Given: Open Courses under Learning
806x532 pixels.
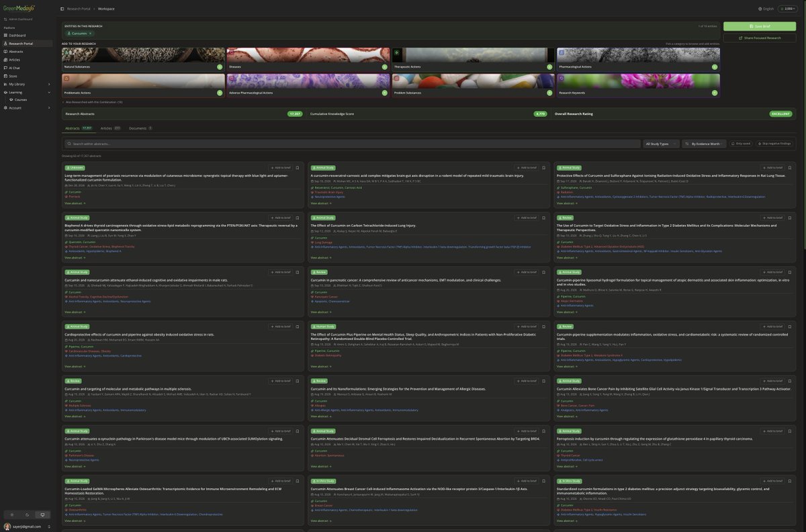Looking at the screenshot, I should click(x=21, y=99).
